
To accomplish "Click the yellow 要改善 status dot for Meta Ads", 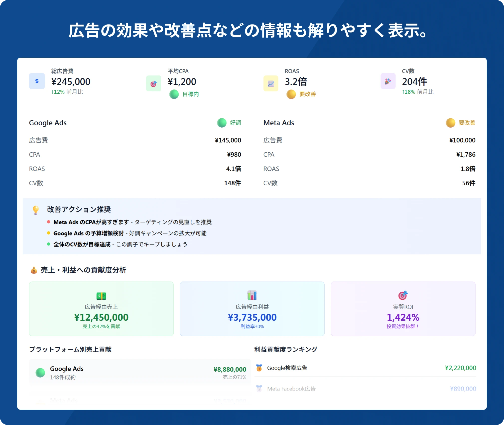I will pyautogui.click(x=450, y=123).
